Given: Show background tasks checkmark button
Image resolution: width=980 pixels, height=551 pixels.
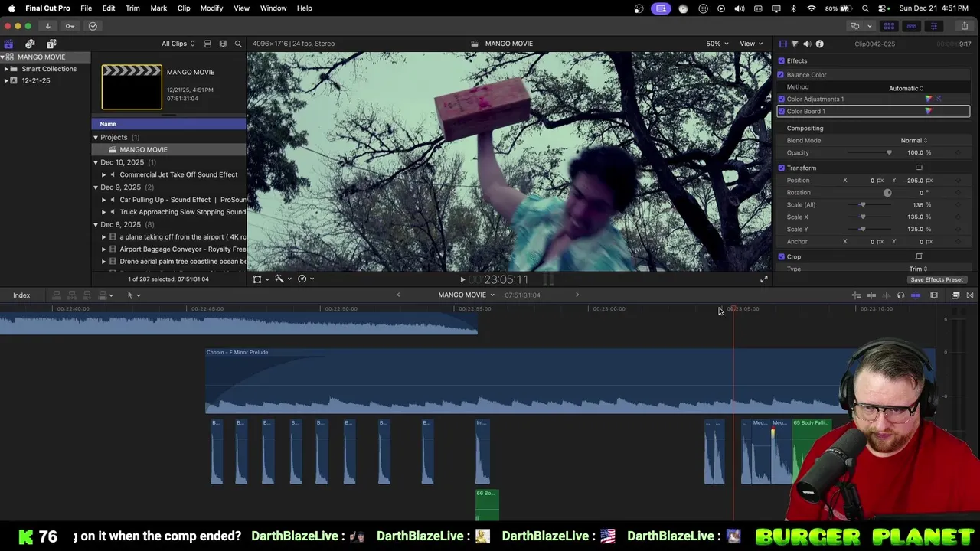Looking at the screenshot, I should coord(93,26).
